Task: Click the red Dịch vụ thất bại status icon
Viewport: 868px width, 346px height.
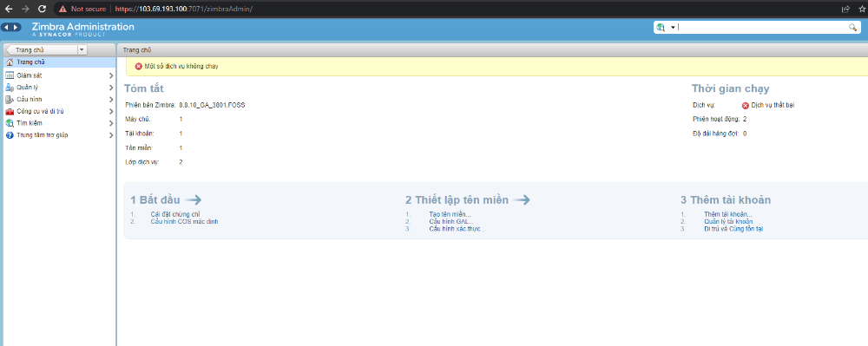Action: [x=745, y=105]
